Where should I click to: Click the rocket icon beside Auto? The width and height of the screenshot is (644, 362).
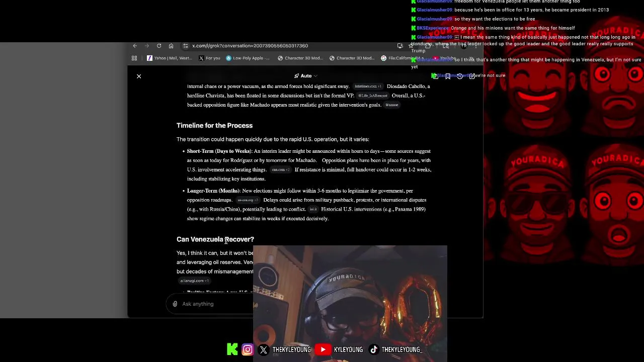tap(297, 76)
